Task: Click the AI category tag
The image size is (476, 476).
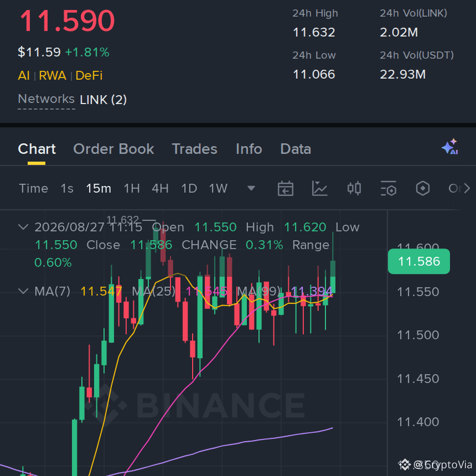Action: (x=24, y=76)
